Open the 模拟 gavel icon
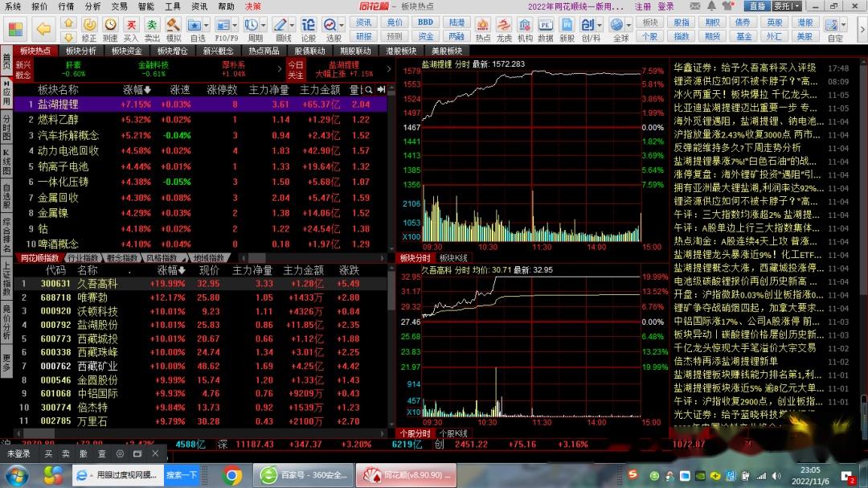This screenshot has width=868, height=488. pos(174,30)
